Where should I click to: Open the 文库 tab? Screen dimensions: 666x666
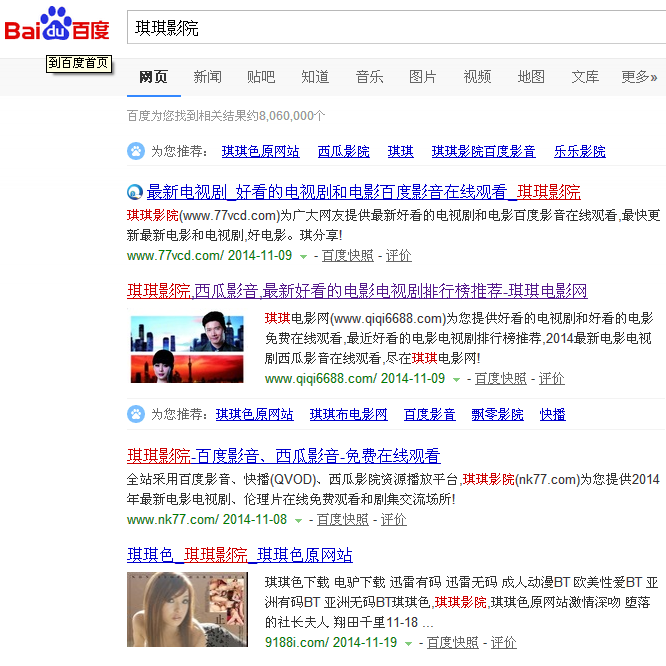click(585, 77)
